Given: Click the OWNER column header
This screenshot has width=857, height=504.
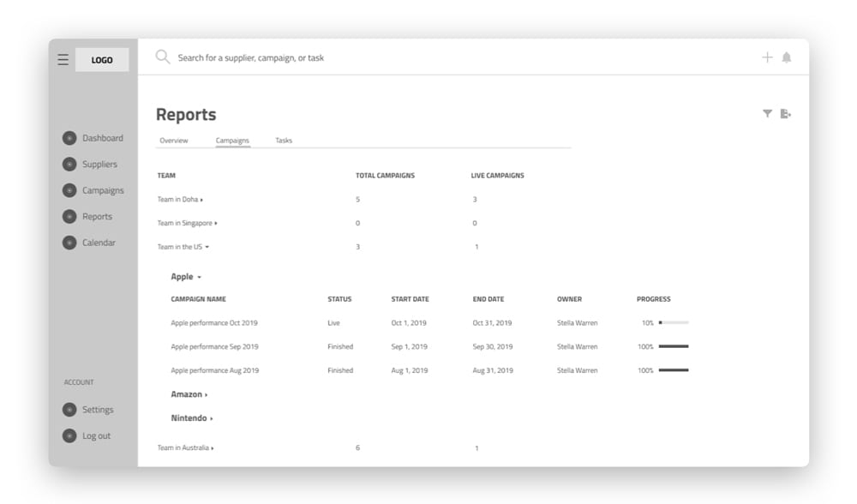Looking at the screenshot, I should (x=570, y=299).
